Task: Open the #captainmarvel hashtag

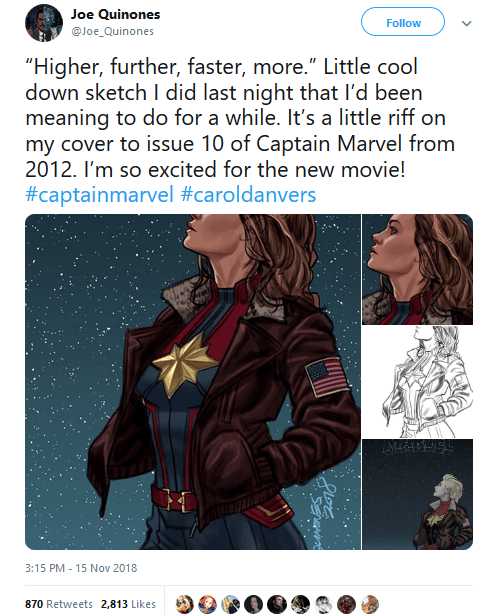Action: coord(99,195)
